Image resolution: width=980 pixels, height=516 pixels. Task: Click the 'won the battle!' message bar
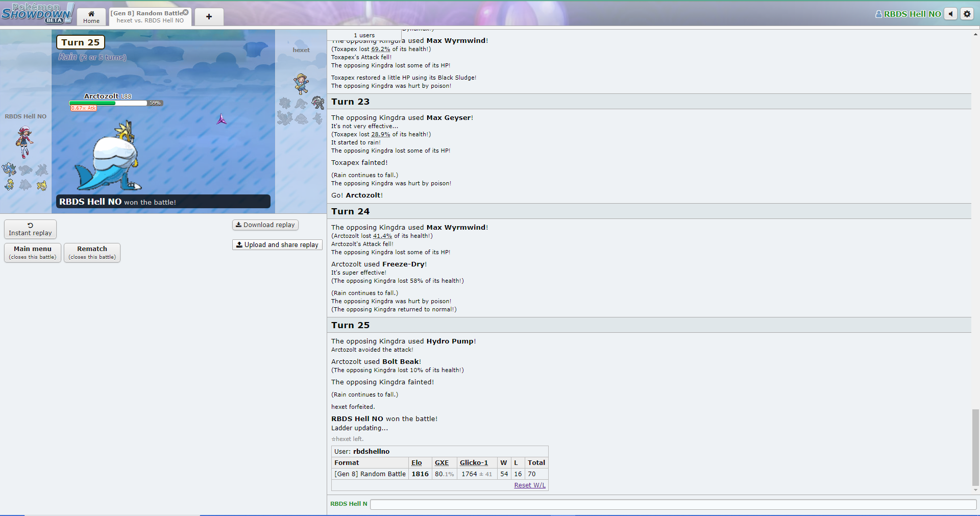[x=163, y=202]
